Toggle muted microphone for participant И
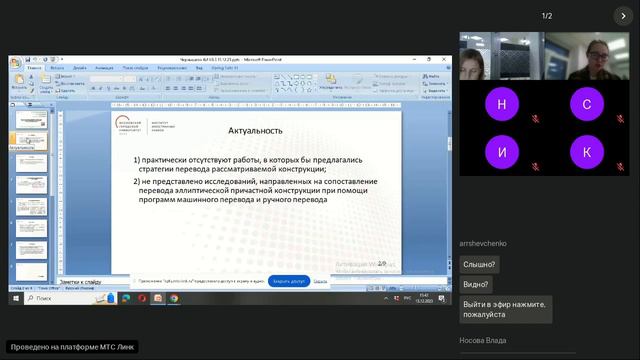The width and height of the screenshot is (640, 360). (535, 167)
